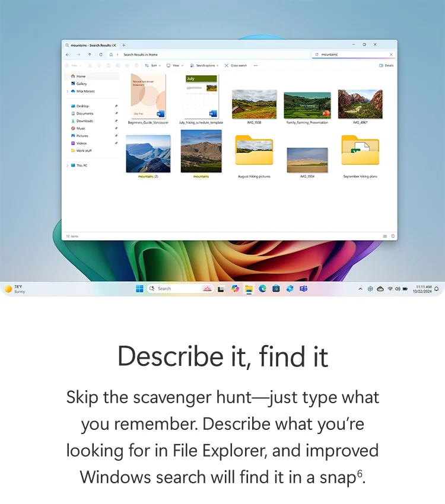Close the mountains Search Results tab
The image size is (445, 504).
115,45
